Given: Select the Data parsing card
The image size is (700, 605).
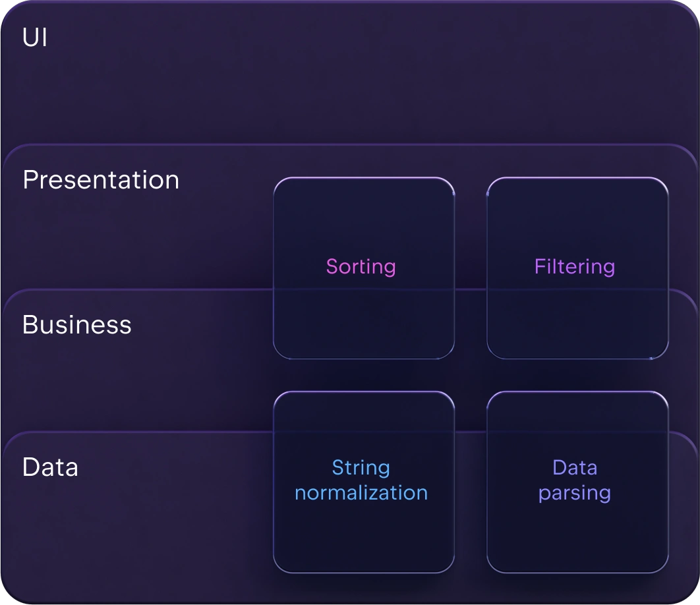Looking at the screenshot, I should pos(577,527).
